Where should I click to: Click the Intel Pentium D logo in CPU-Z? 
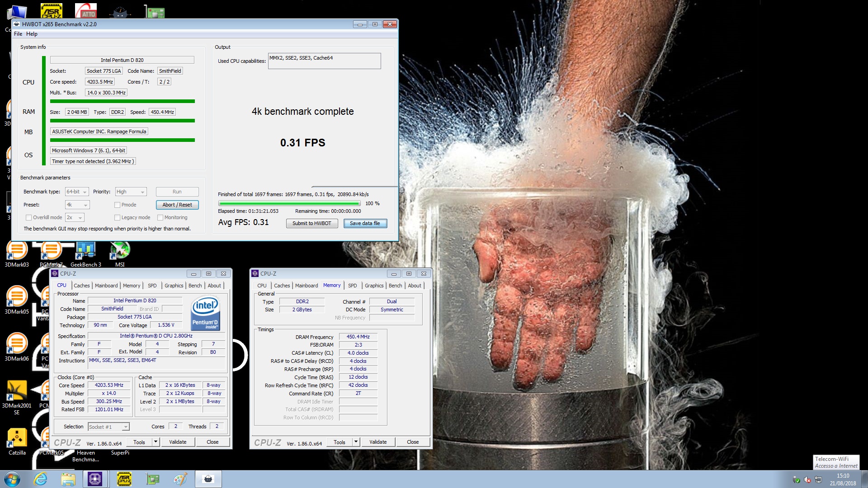206,314
